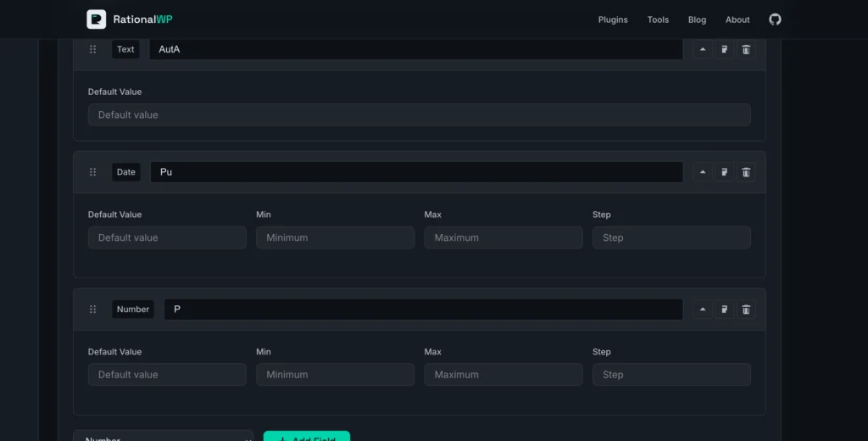Click the Min label in Pu date field
Screen dimensions: 868x441
264,215
